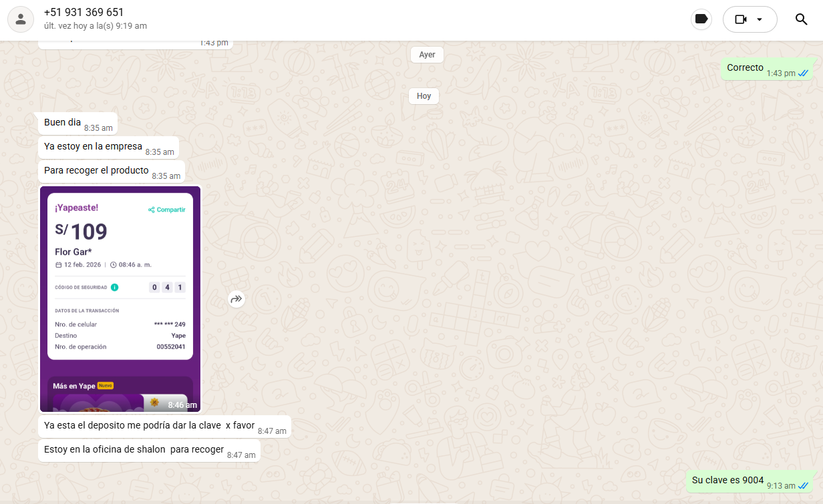Expand the call options dropdown arrow
Screen dimensions: 823x504
click(x=760, y=19)
